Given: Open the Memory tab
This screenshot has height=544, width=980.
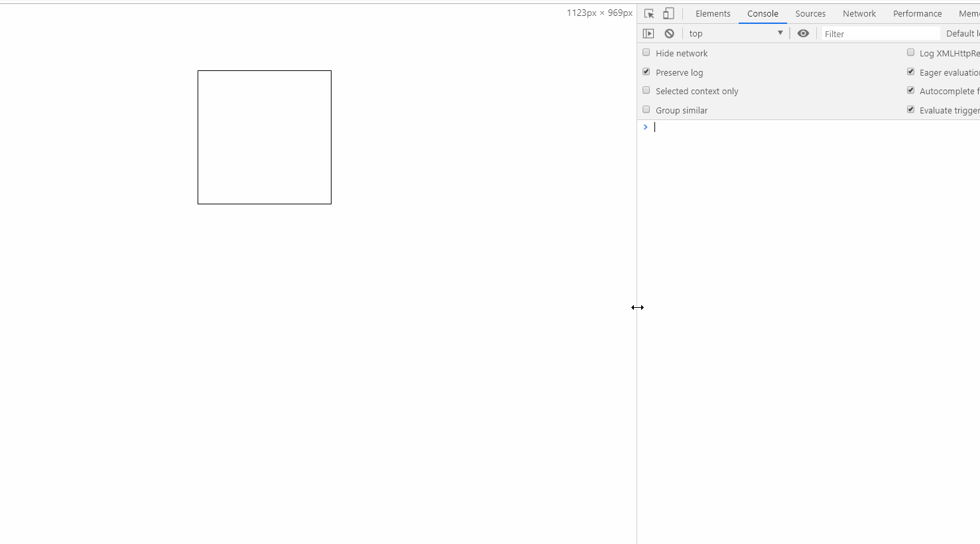Looking at the screenshot, I should click(x=968, y=13).
